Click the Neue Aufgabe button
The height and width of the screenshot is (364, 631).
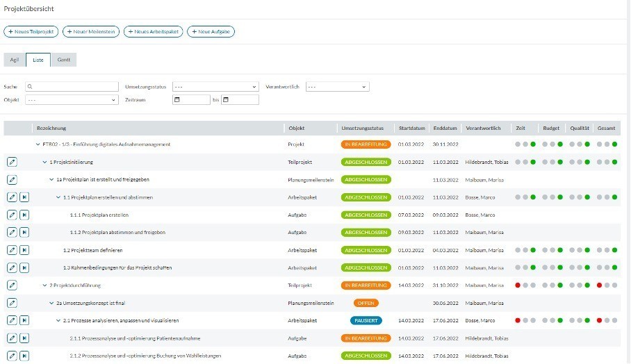(211, 31)
